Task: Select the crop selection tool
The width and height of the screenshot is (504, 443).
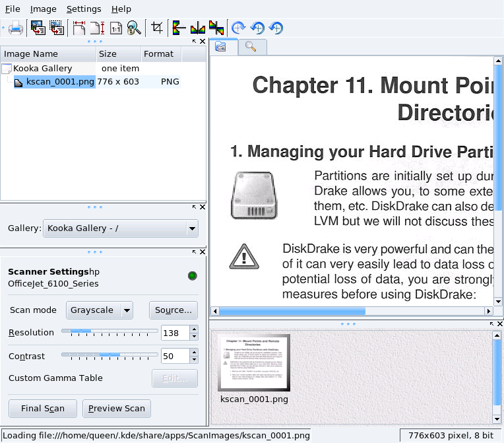Action: click(156, 28)
